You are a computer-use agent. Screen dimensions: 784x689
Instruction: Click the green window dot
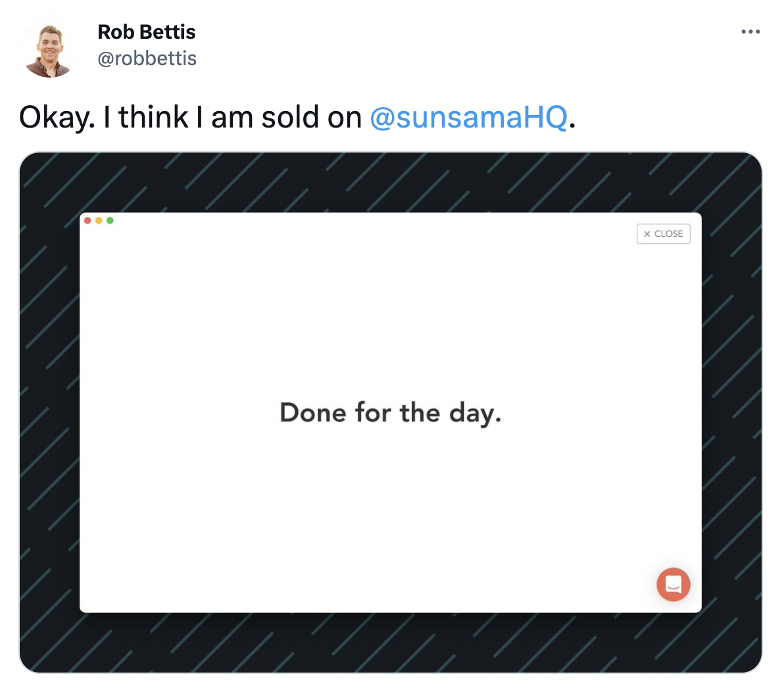pyautogui.click(x=110, y=220)
